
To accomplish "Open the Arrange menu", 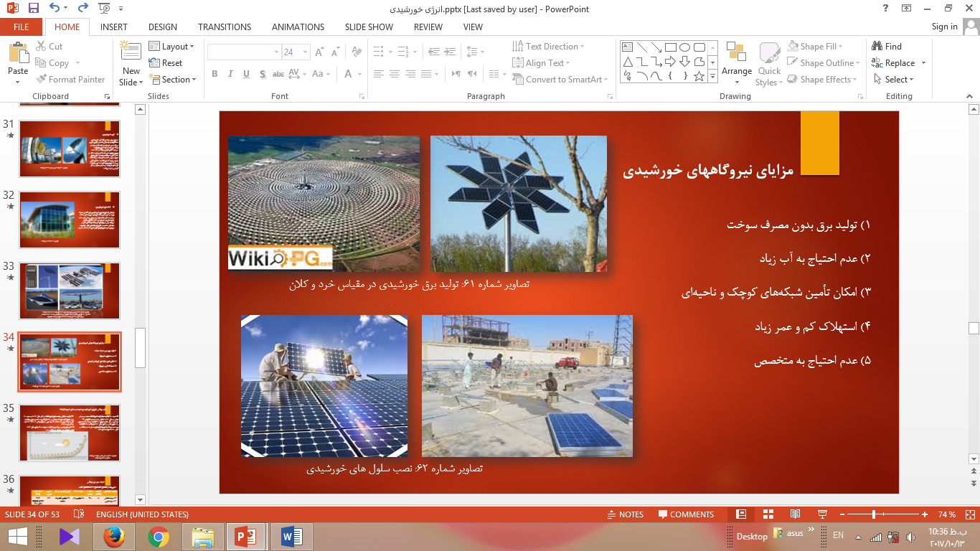I will (737, 63).
